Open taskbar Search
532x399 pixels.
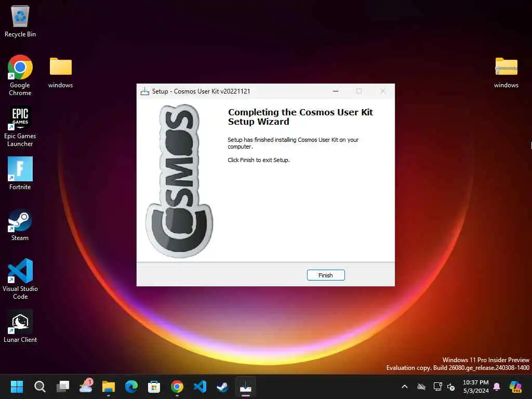point(39,387)
